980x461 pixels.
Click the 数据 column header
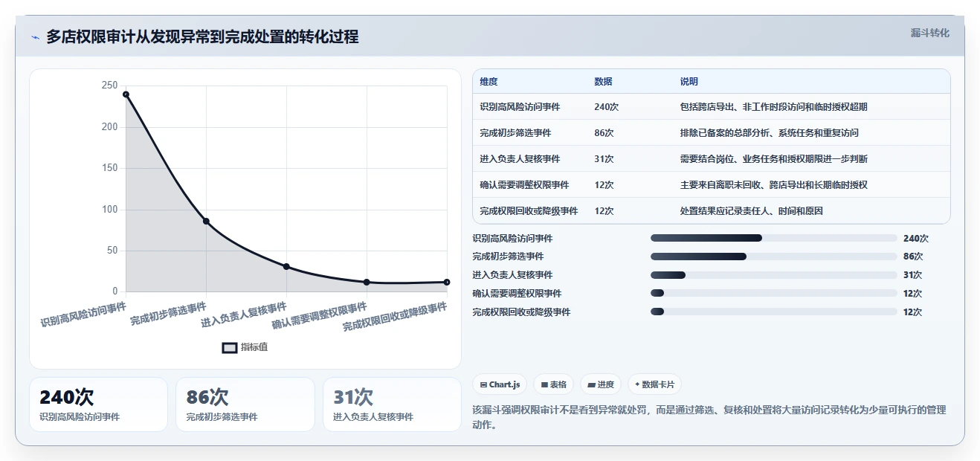(x=604, y=82)
